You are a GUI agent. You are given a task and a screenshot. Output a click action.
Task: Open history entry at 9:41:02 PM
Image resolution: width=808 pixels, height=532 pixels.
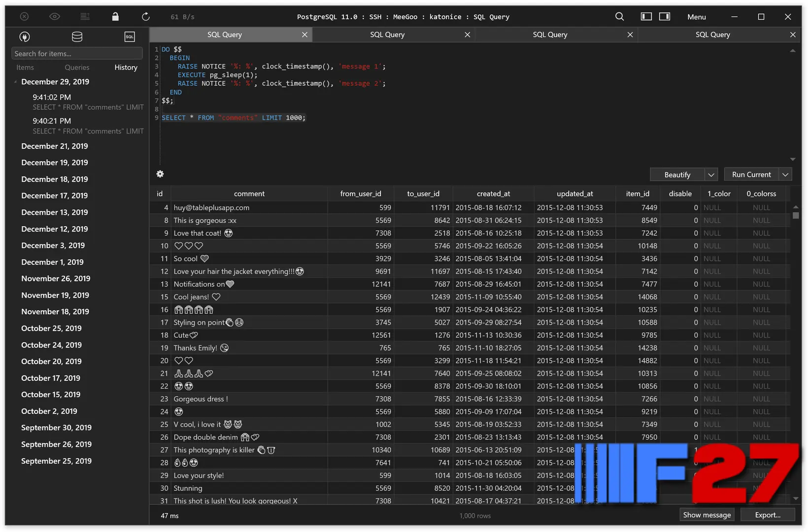click(88, 102)
